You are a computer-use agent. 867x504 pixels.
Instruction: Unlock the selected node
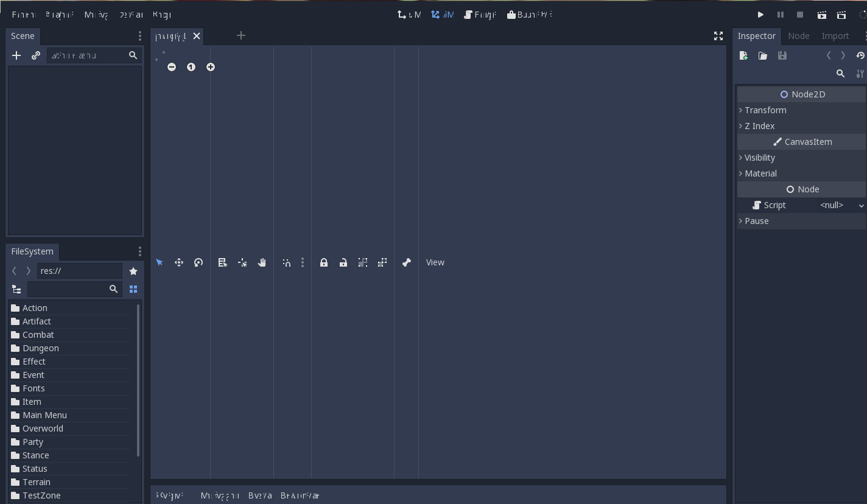(343, 262)
